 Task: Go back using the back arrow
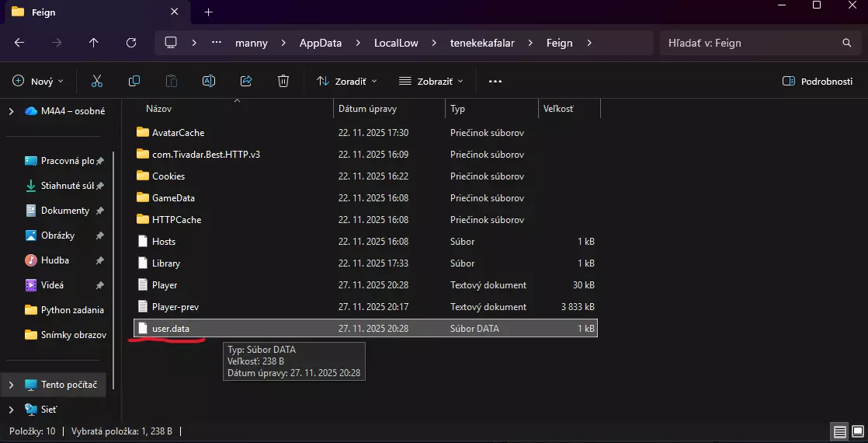[19, 43]
